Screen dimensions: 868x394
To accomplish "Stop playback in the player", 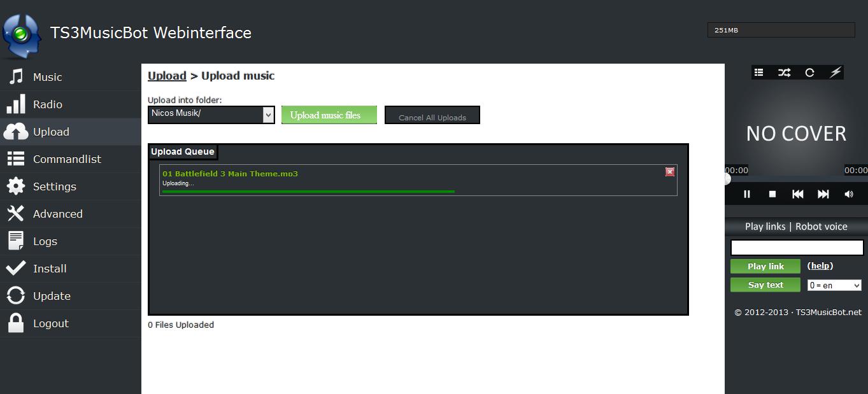I will 772,194.
